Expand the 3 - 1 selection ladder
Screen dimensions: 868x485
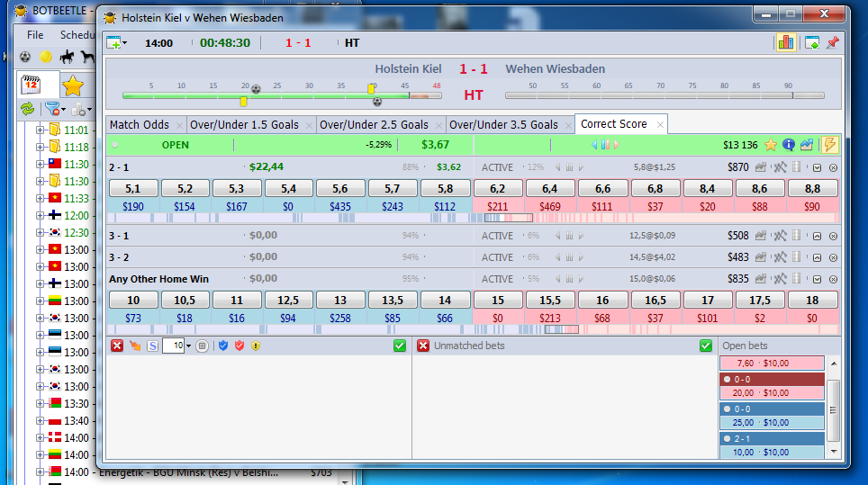[817, 236]
